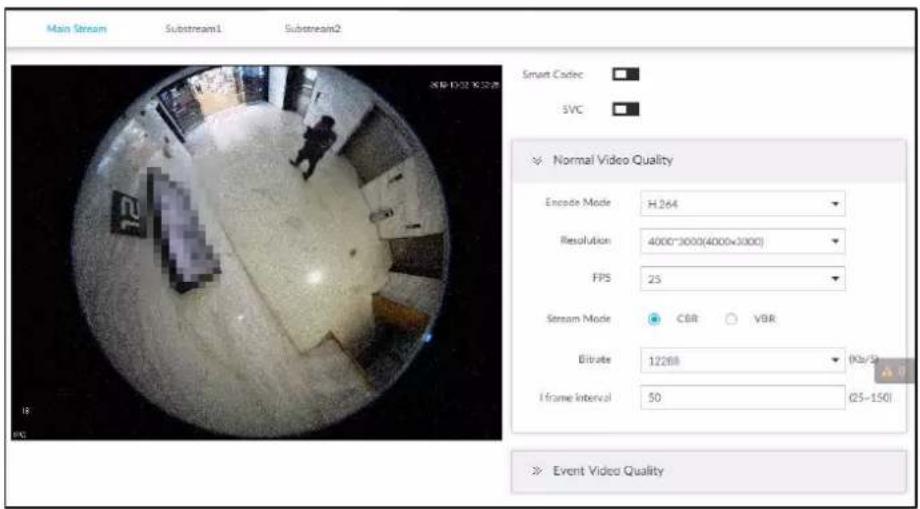Switch to the Substream2 tab
This screenshot has height=509, width=920.
[x=313, y=29]
